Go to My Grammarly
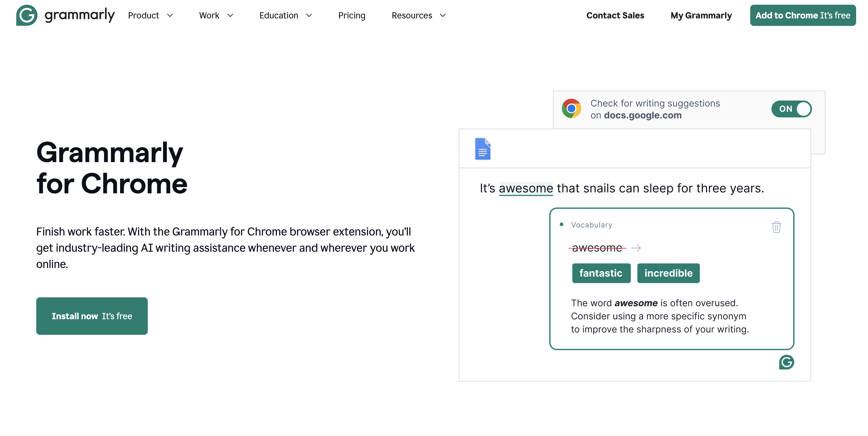This screenshot has width=868, height=436. click(x=701, y=15)
